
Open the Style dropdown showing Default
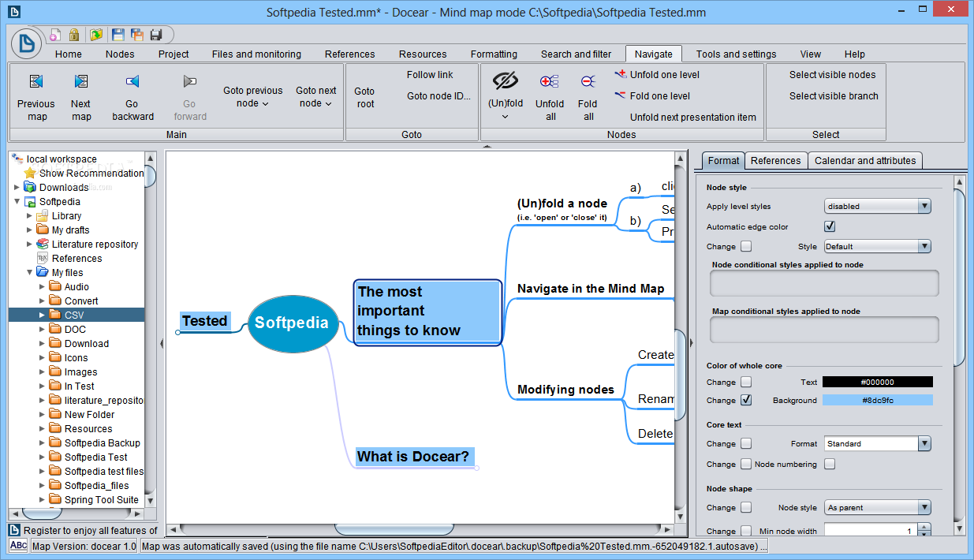pos(878,247)
